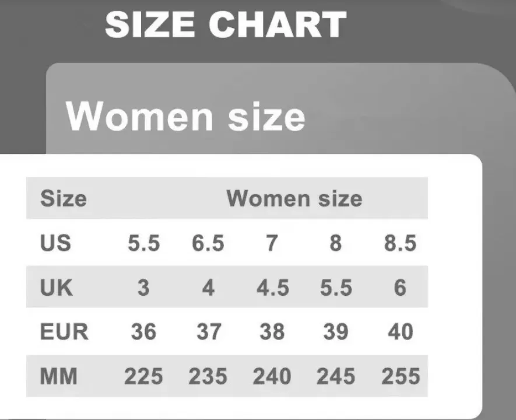
Task: Select the 225 MM value
Action: 143,376
